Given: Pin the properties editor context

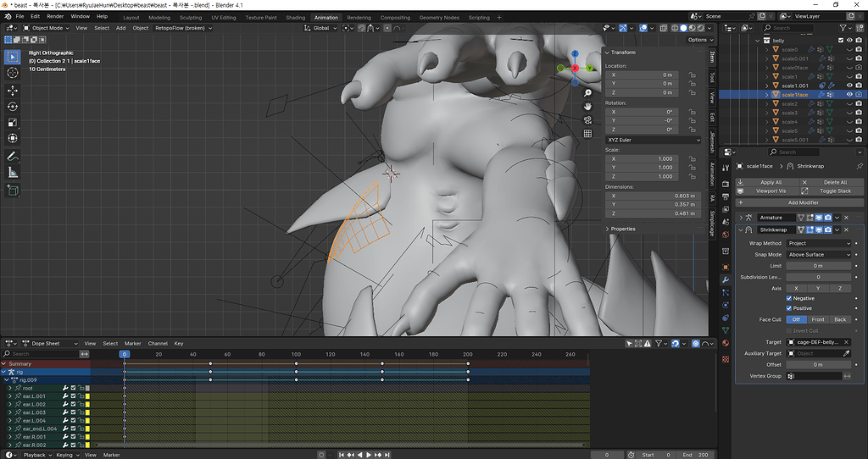Looking at the screenshot, I should tap(860, 166).
